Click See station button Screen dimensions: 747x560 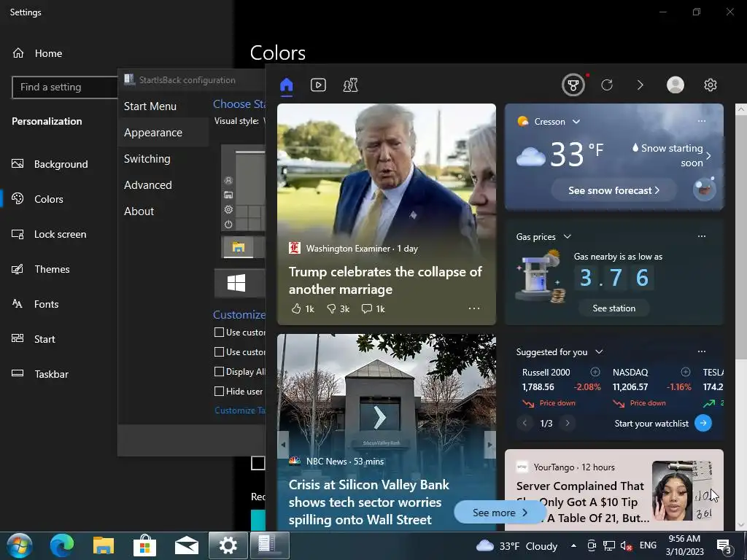pos(614,308)
